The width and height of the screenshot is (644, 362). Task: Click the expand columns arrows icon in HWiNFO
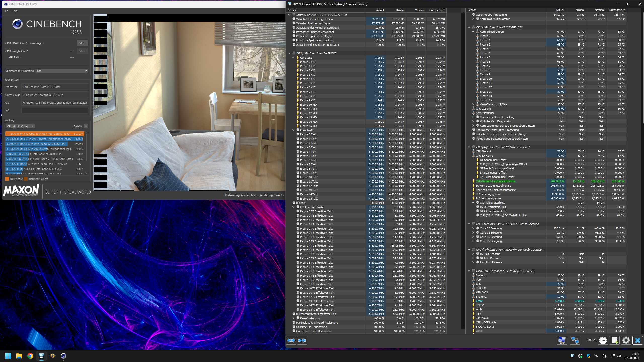291,340
